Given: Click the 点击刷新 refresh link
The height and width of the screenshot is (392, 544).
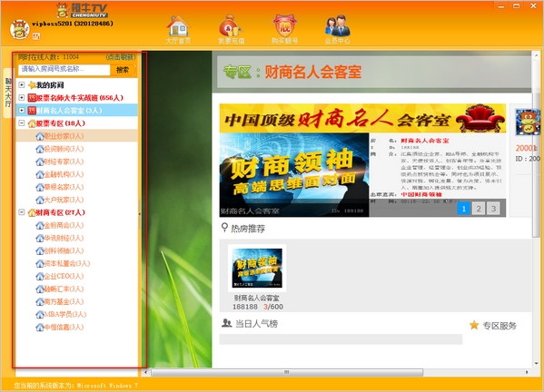Looking at the screenshot, I should click(121, 57).
